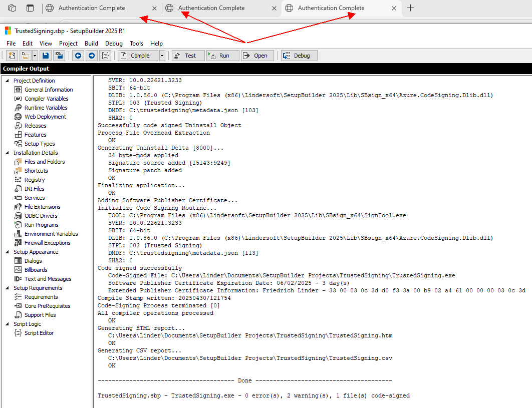Select the ODBC Drivers icon in the sidebar
Image resolution: width=532 pixels, height=408 pixels.
coord(19,216)
